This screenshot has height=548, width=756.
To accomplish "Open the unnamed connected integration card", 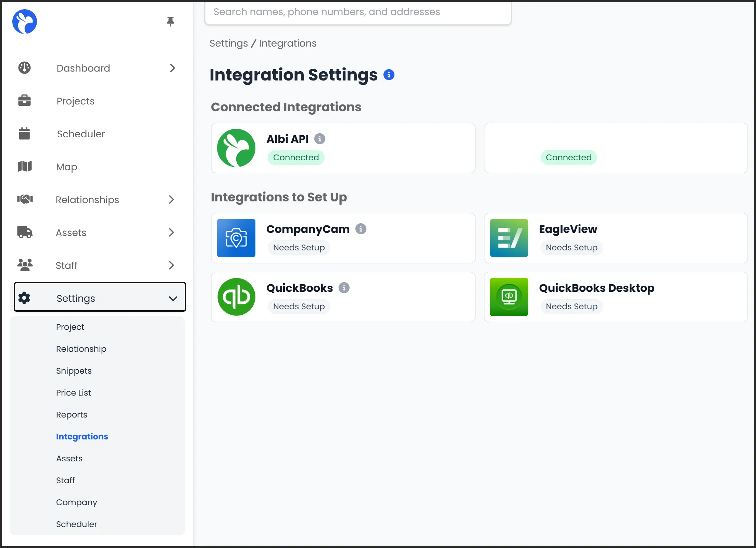I will (x=616, y=148).
